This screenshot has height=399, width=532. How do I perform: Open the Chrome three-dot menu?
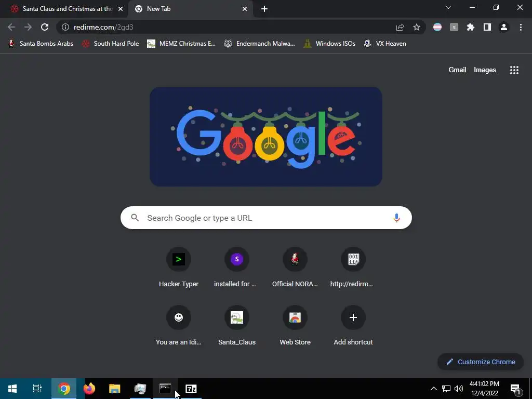coord(521,27)
